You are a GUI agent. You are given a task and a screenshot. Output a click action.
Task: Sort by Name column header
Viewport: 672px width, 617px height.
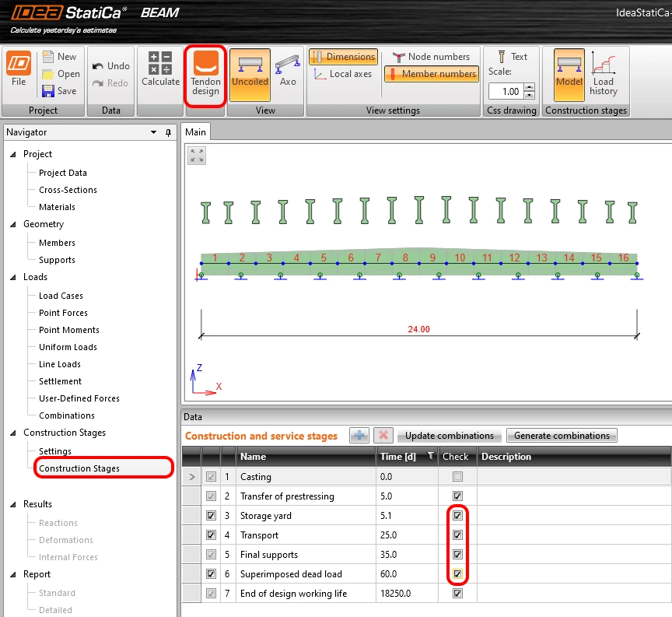click(x=306, y=457)
